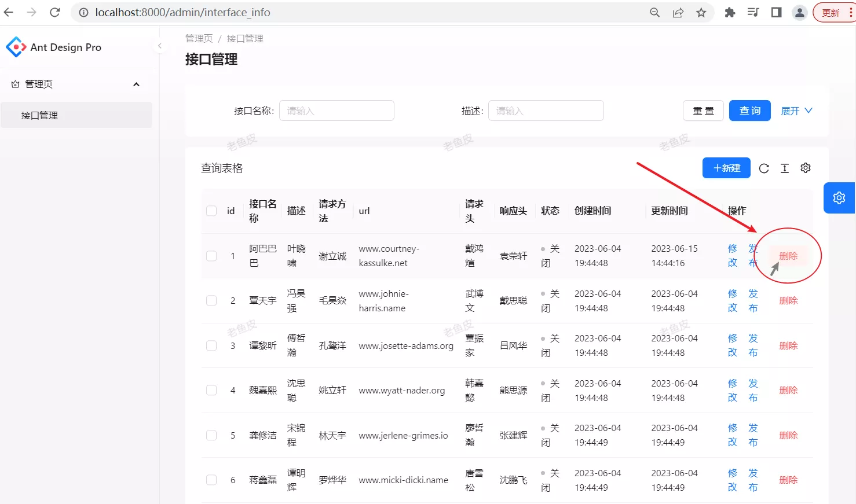The height and width of the screenshot is (504, 856).
Task: Click the 更新时间 value 2023-06-15 14:44:16
Action: [674, 256]
